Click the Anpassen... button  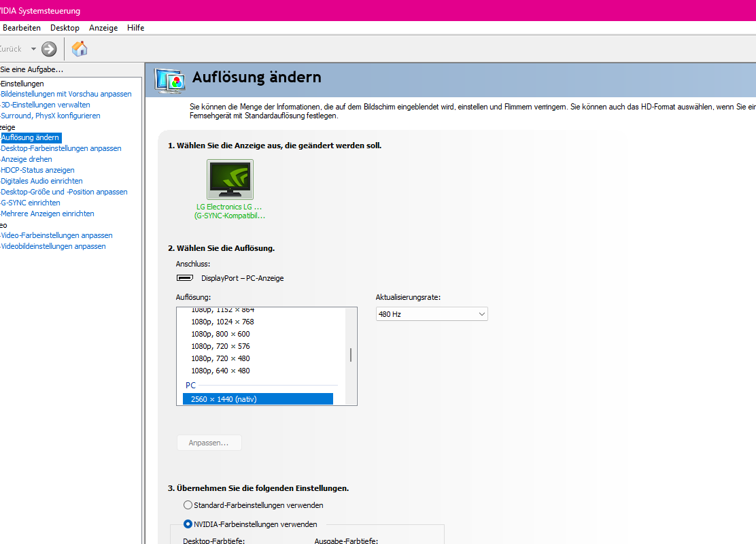coord(209,443)
